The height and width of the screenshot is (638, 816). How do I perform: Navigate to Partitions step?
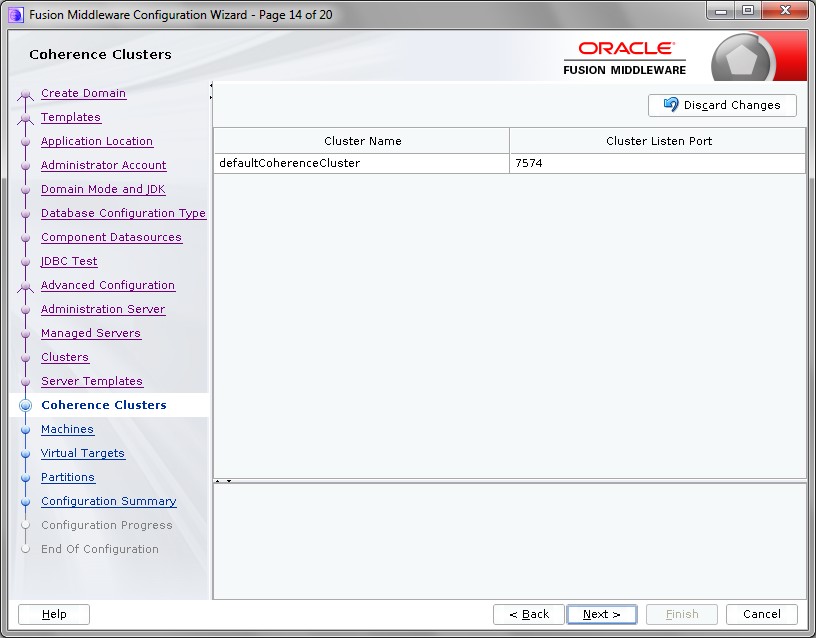pos(68,477)
